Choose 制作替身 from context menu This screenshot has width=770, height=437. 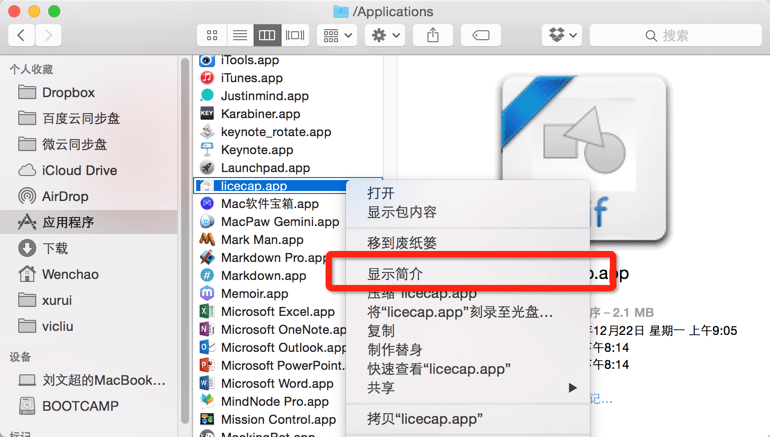[x=468, y=350]
